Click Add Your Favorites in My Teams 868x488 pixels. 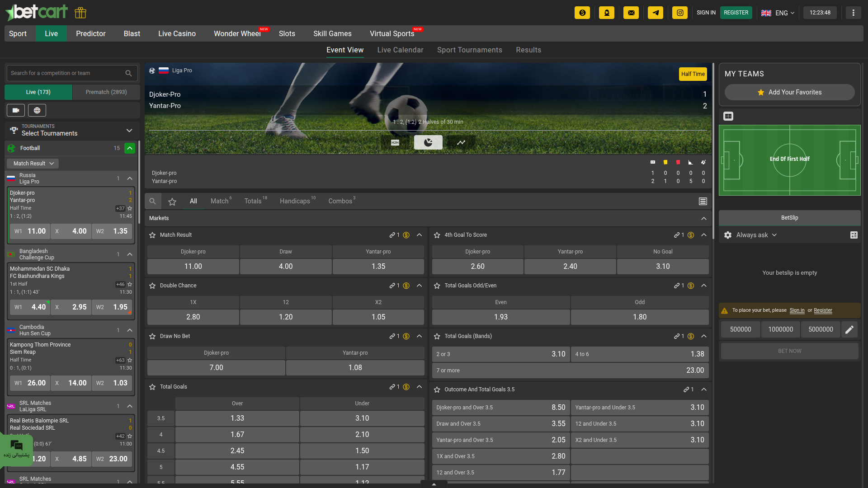pos(789,92)
